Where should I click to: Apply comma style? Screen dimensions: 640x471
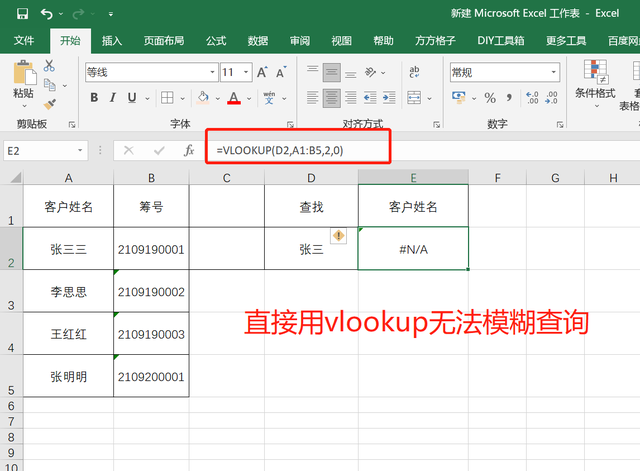coord(509,98)
